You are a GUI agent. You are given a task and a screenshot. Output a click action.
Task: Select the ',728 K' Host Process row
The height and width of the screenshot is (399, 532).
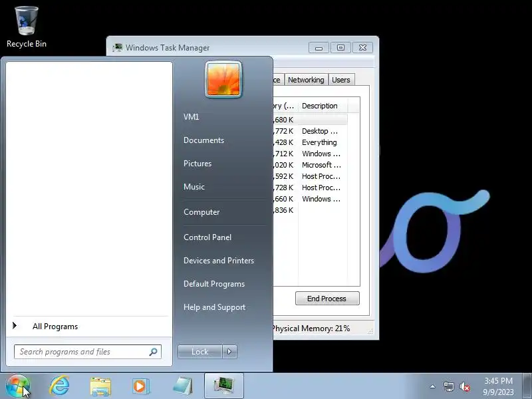pos(310,188)
